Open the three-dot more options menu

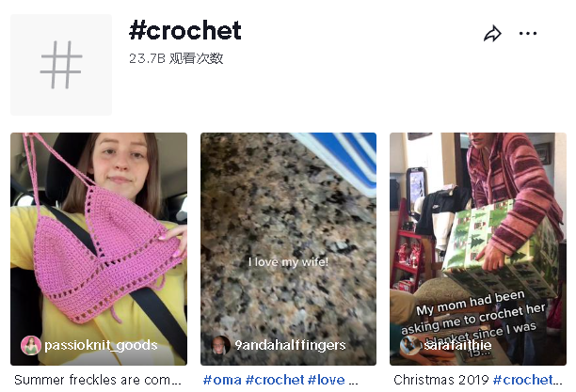click(x=527, y=34)
